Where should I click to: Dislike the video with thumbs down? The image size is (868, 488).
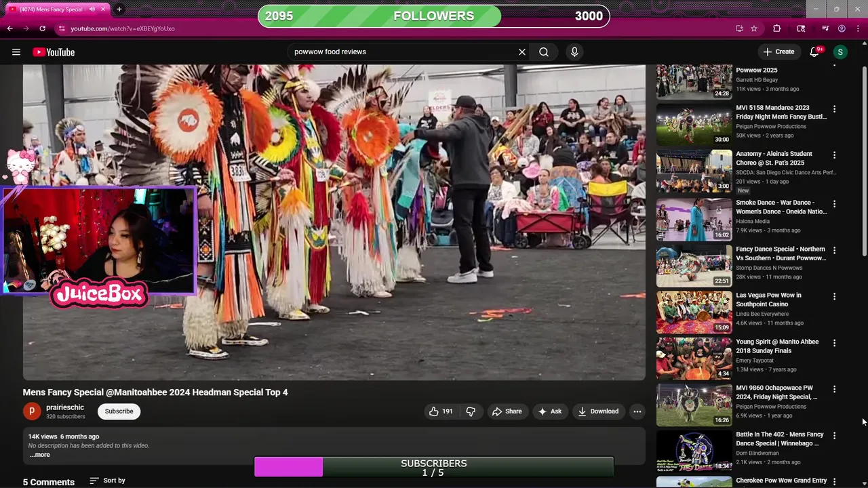tap(471, 411)
